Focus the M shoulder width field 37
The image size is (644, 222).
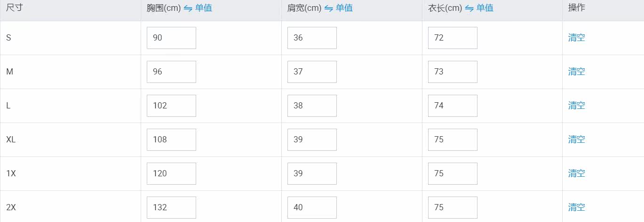click(x=312, y=72)
